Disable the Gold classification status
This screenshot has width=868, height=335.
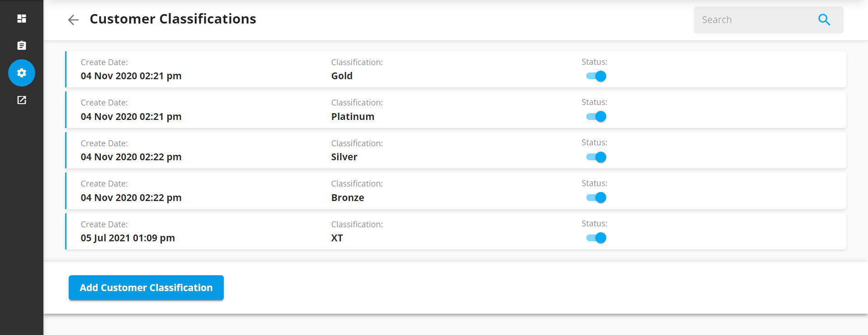point(596,76)
